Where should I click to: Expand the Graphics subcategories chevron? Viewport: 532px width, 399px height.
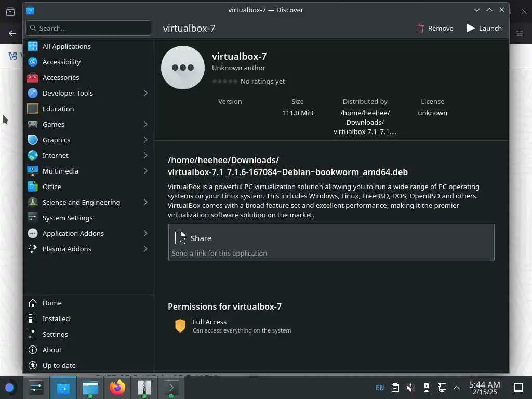point(145,140)
